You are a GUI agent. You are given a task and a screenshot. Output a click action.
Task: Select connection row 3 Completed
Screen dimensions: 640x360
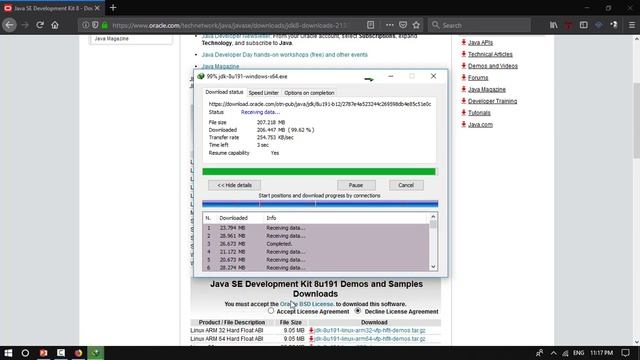[x=316, y=244]
